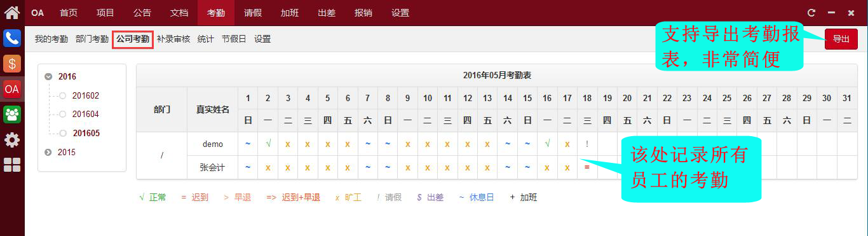This screenshot has width=868, height=236.
Task: Open the 报销 top menu item
Action: click(363, 13)
